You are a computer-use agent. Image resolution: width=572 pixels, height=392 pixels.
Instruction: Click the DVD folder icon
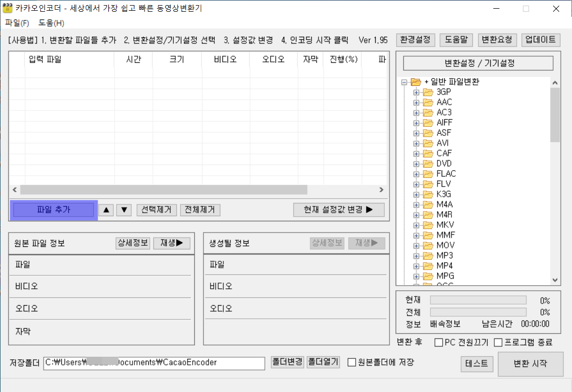pos(428,164)
